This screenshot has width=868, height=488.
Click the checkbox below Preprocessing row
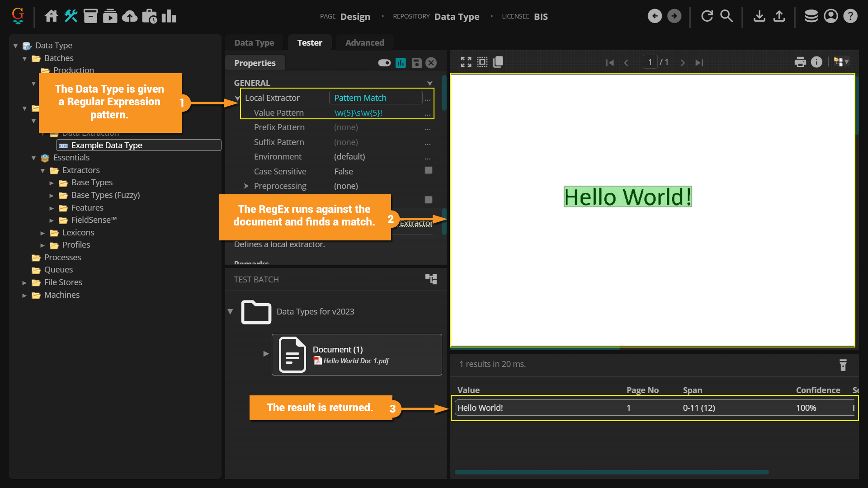[428, 200]
